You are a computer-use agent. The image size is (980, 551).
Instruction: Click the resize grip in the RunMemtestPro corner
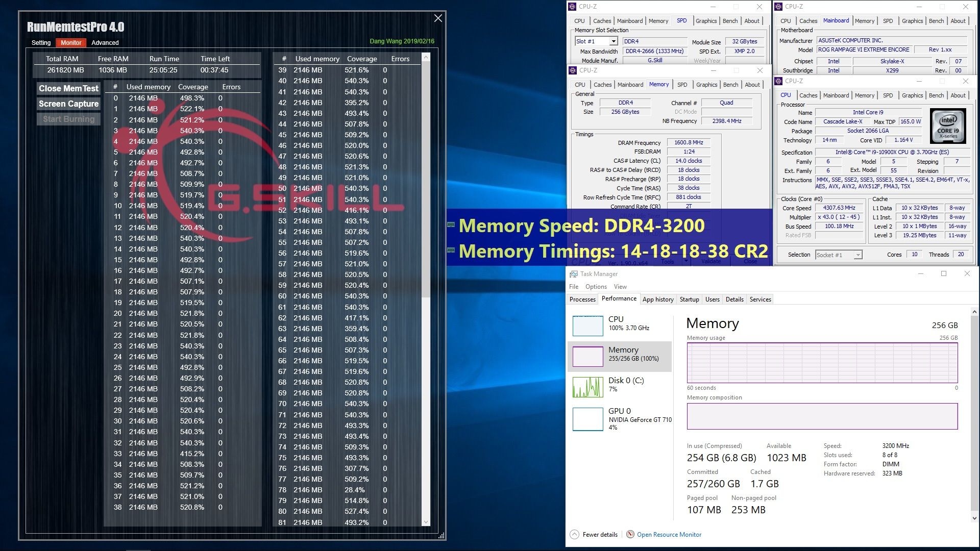(442, 536)
